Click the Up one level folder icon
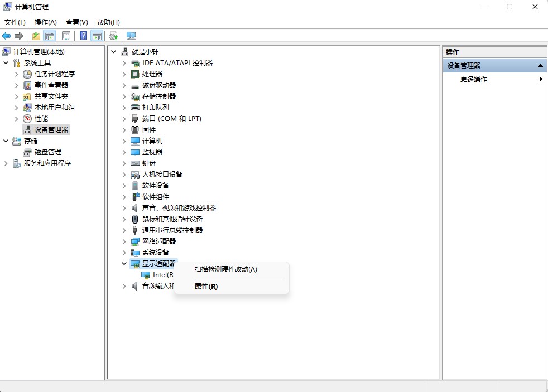This screenshot has height=392, width=548. coord(36,36)
